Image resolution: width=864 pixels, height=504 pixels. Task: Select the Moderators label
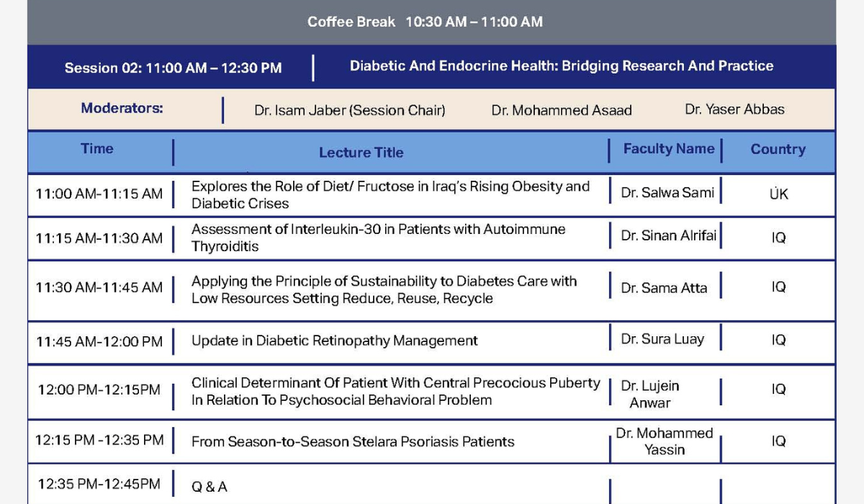click(x=122, y=109)
